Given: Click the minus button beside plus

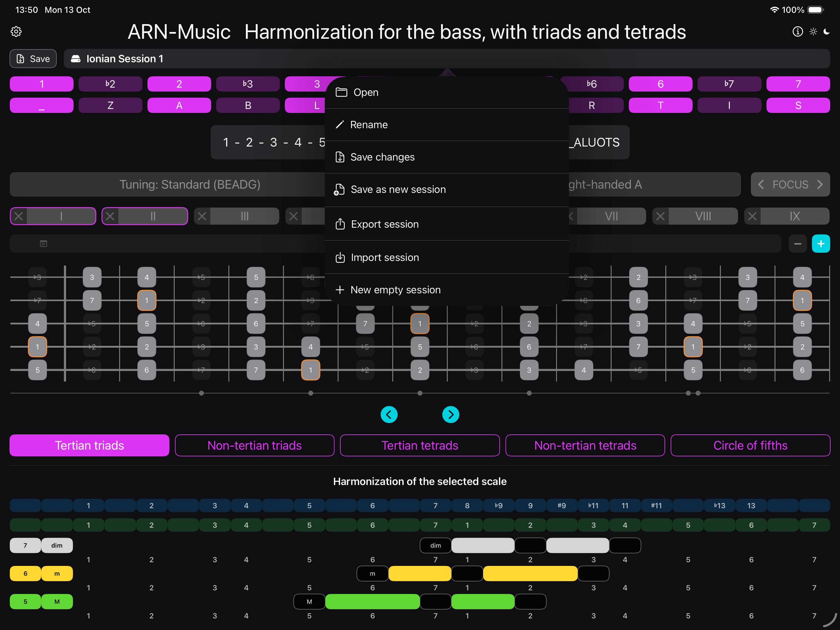Looking at the screenshot, I should click(798, 244).
